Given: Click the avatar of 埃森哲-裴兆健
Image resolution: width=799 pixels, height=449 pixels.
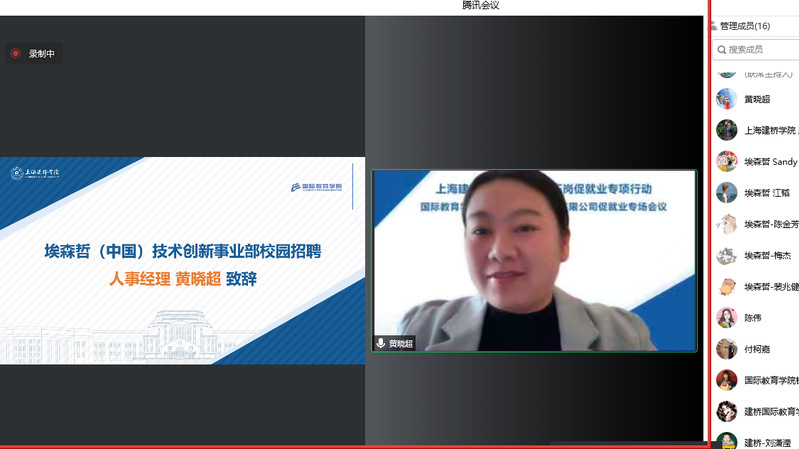Looking at the screenshot, I should (727, 286).
